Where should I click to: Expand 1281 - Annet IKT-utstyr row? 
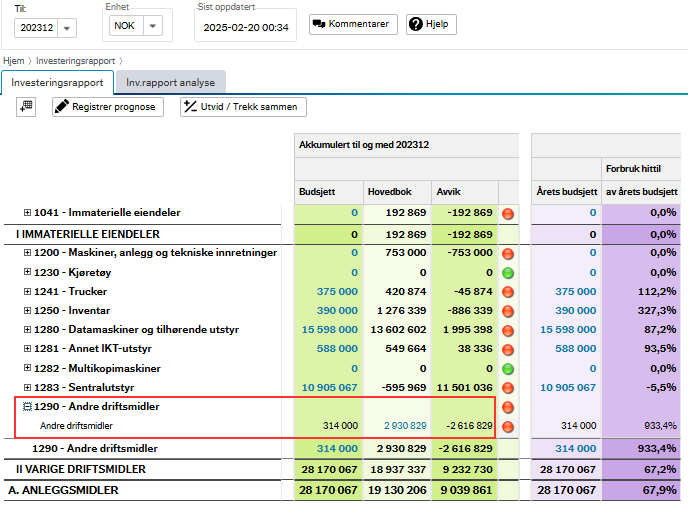click(x=27, y=349)
